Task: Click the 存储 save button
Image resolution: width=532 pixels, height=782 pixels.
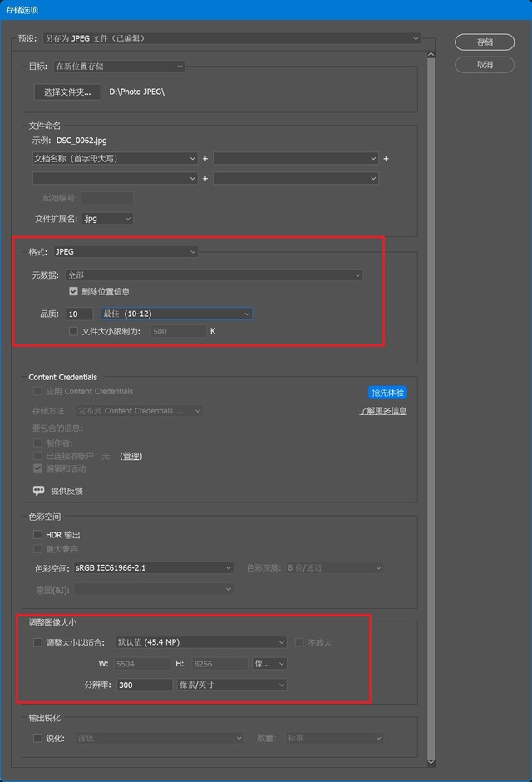Action: pyautogui.click(x=485, y=42)
